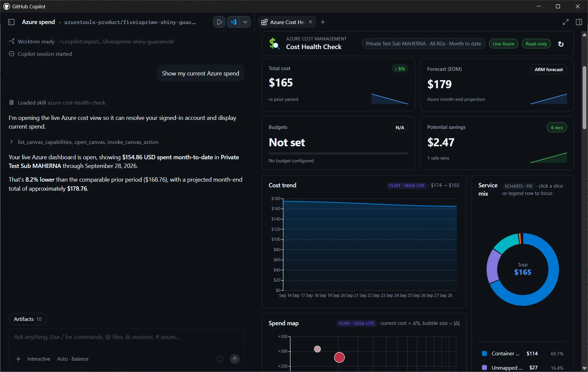Click the 4 recs badge
Viewport: 588px width, 372px height.
pyautogui.click(x=557, y=128)
